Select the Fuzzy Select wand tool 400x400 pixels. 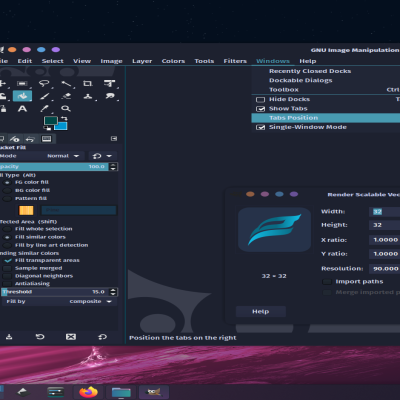[x=66, y=83]
